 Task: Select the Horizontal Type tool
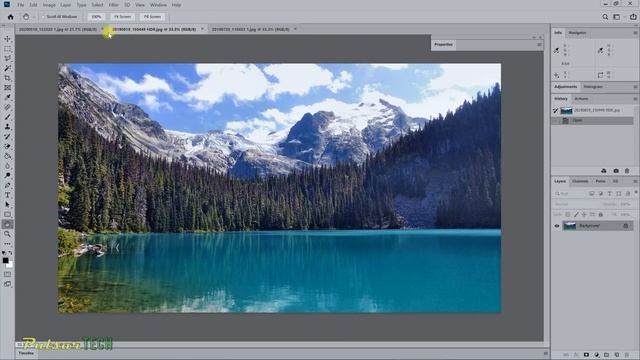(7, 195)
